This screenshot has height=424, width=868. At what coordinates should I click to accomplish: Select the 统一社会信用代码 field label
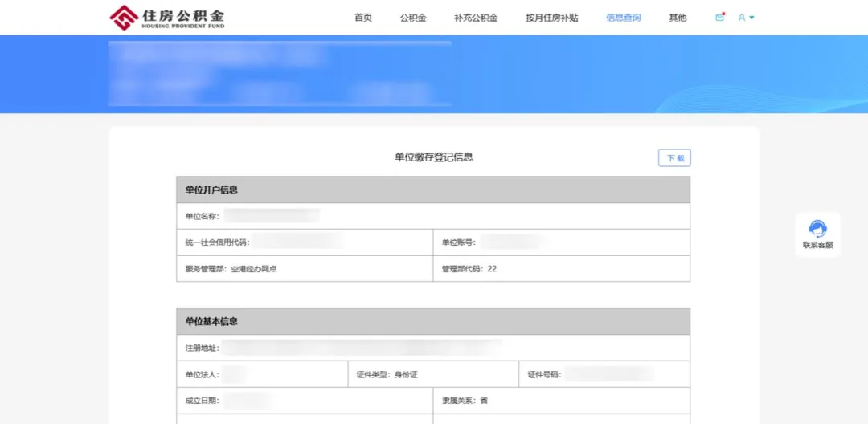[x=217, y=243]
